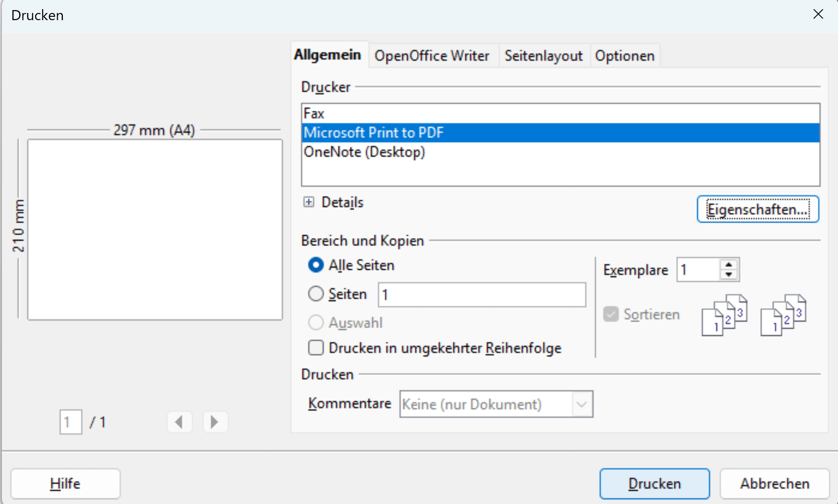Close the Drucken dialog
Image resolution: width=838 pixels, height=504 pixels.
[x=818, y=14]
